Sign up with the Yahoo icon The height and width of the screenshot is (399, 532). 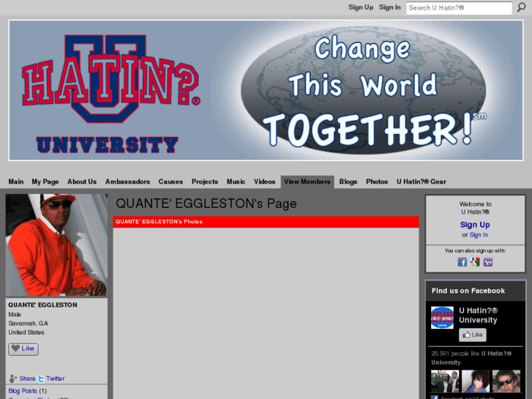(488, 262)
